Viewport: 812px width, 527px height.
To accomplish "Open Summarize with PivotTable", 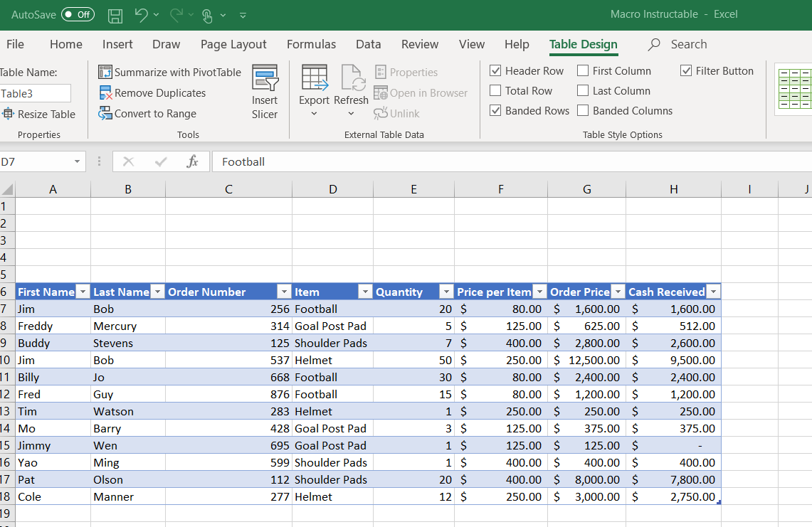I will coord(169,72).
